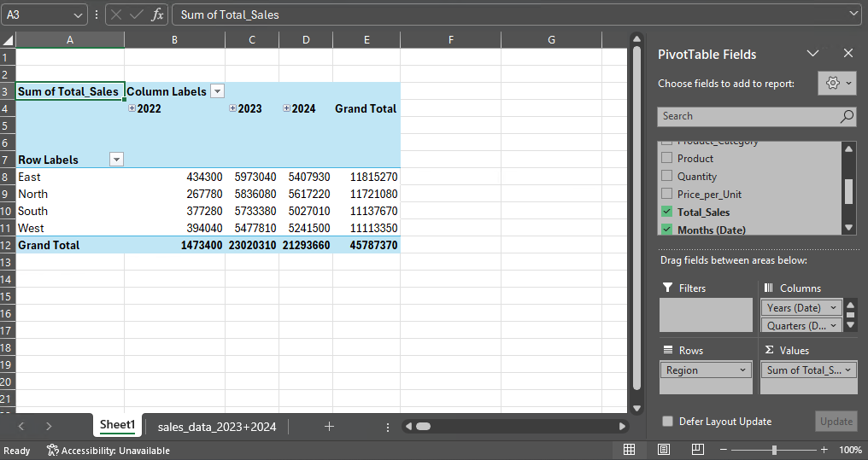The height and width of the screenshot is (460, 868).
Task: Switch to sales_data_2023+2024 sheet tab
Action: [x=217, y=427]
